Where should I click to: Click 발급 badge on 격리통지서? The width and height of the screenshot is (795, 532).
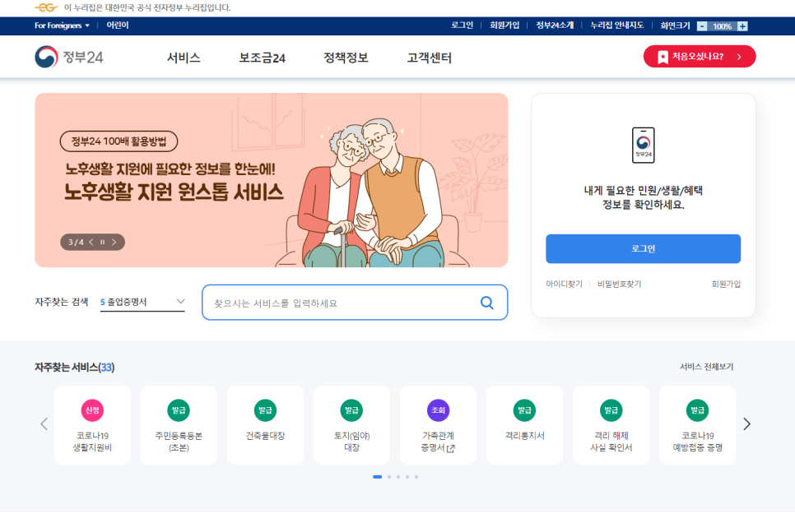pos(524,409)
